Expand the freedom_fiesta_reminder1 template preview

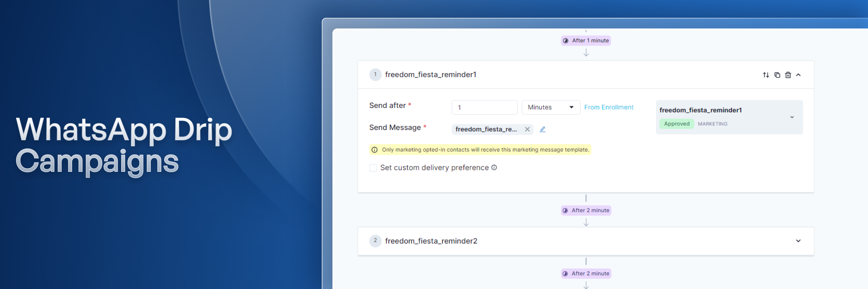pos(792,117)
